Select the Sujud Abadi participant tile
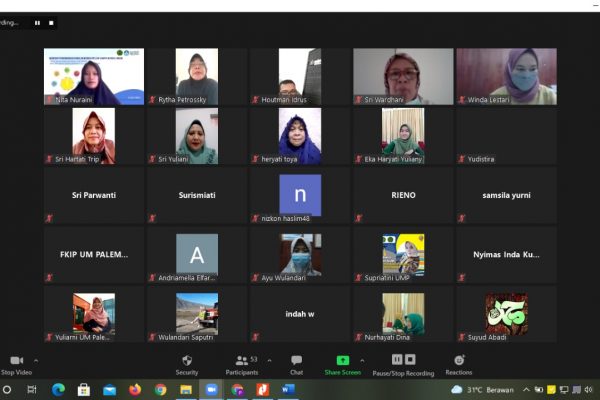This screenshot has height=400, width=600. [507, 314]
